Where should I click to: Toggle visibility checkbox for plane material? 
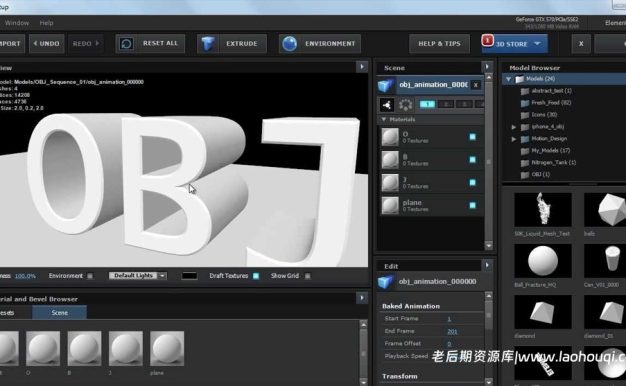click(473, 206)
